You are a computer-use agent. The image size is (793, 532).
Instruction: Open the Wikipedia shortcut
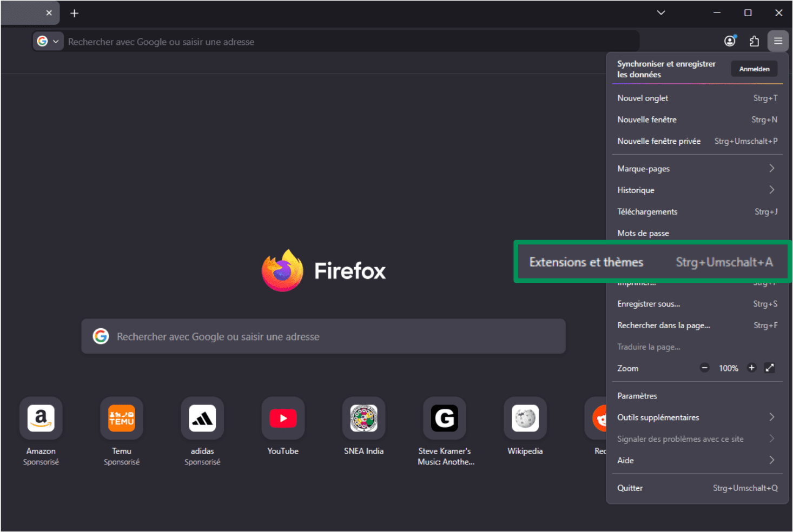[525, 418]
